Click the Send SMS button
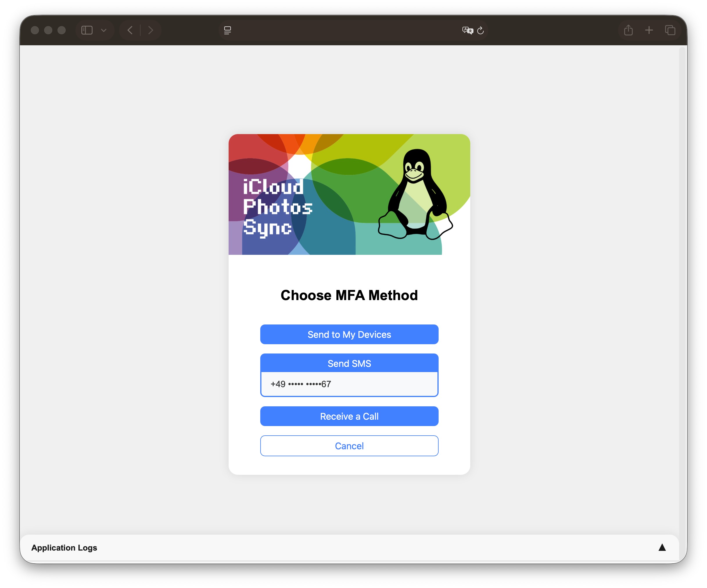 (349, 363)
